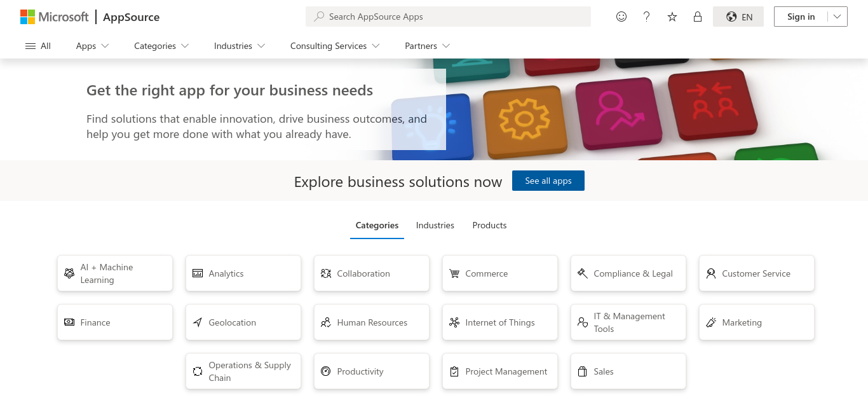The image size is (868, 400).
Task: Click the Operations & Supply Chain icon
Action: [198, 371]
